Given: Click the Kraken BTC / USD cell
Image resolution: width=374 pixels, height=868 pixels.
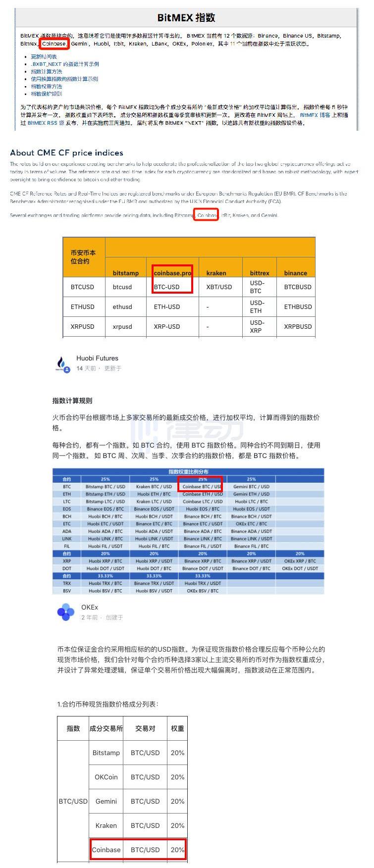Looking at the screenshot, I should tap(154, 487).
